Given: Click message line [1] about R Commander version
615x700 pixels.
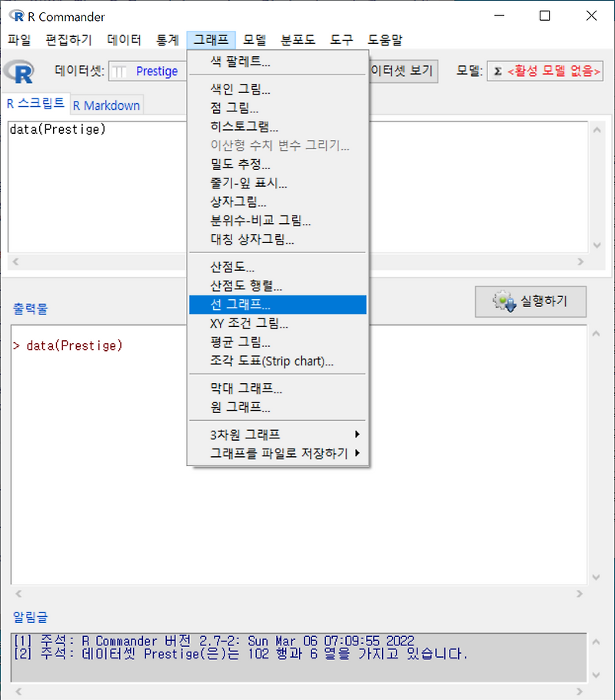Looking at the screenshot, I should point(214,641).
